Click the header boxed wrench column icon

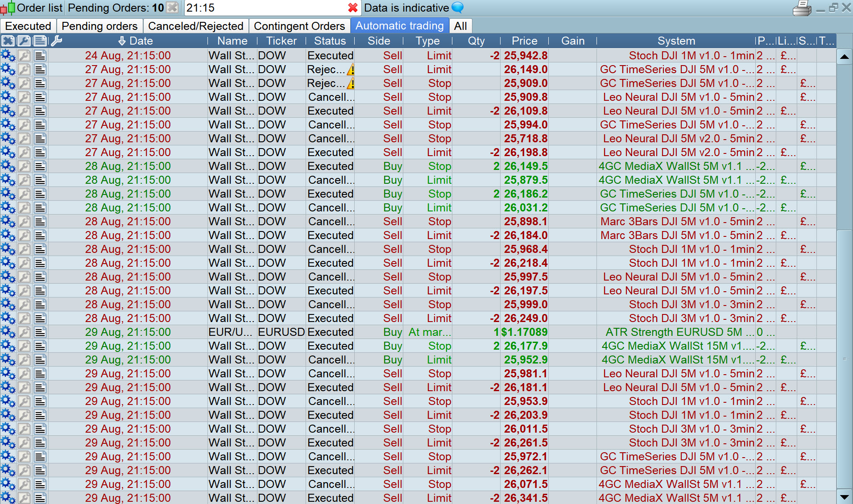[24, 41]
